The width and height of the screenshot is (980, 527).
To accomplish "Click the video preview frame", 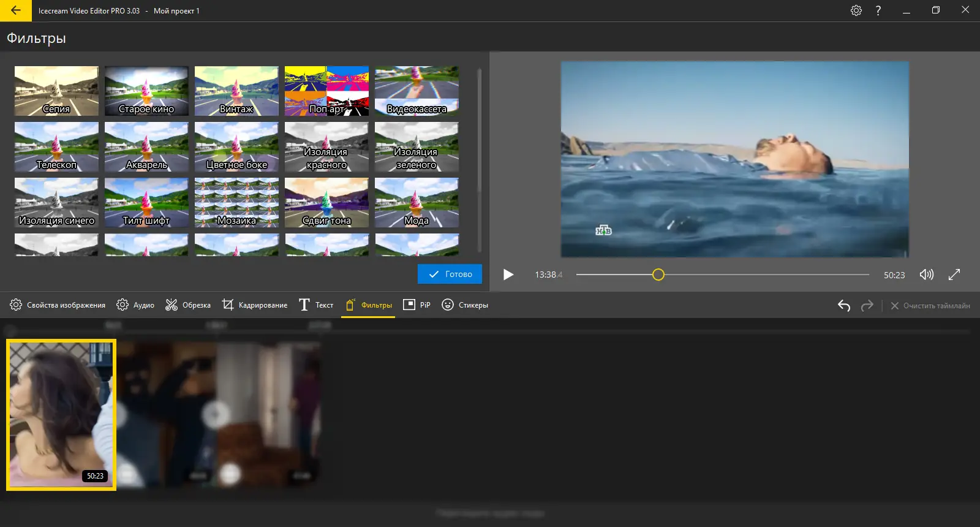I will [735, 159].
